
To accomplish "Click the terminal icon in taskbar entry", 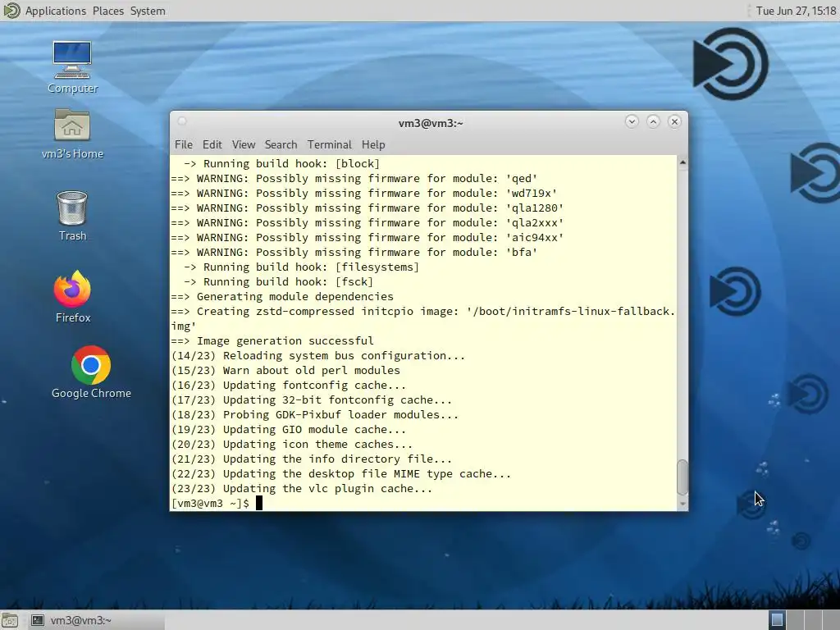I will point(38,620).
